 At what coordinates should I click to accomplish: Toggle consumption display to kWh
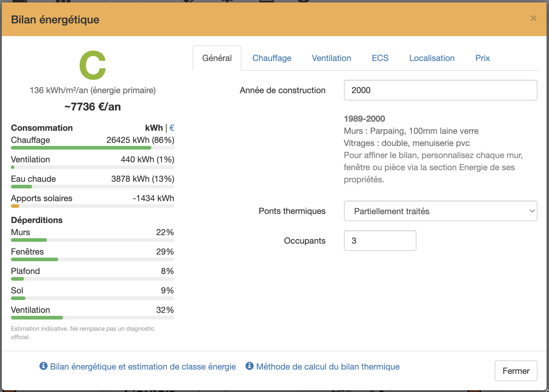(154, 128)
